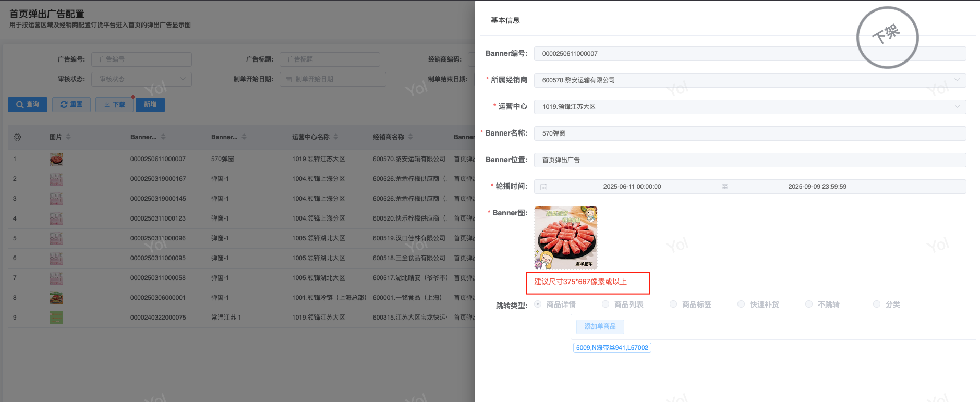Click thumbnail in row 0000250611000007
This screenshot has height=402, width=980.
coord(56,159)
